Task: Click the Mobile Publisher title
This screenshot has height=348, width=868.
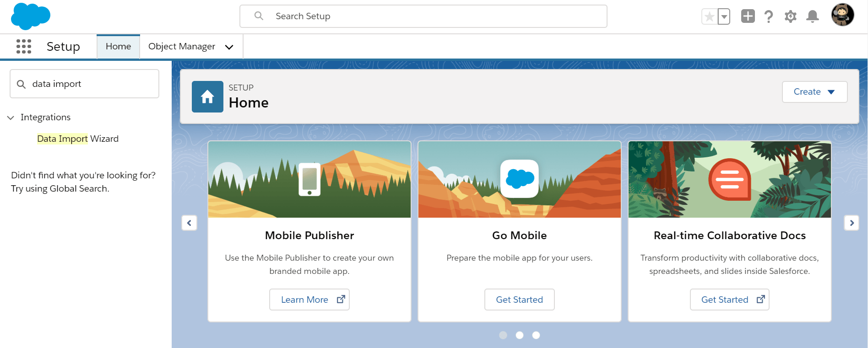Action: coord(309,236)
